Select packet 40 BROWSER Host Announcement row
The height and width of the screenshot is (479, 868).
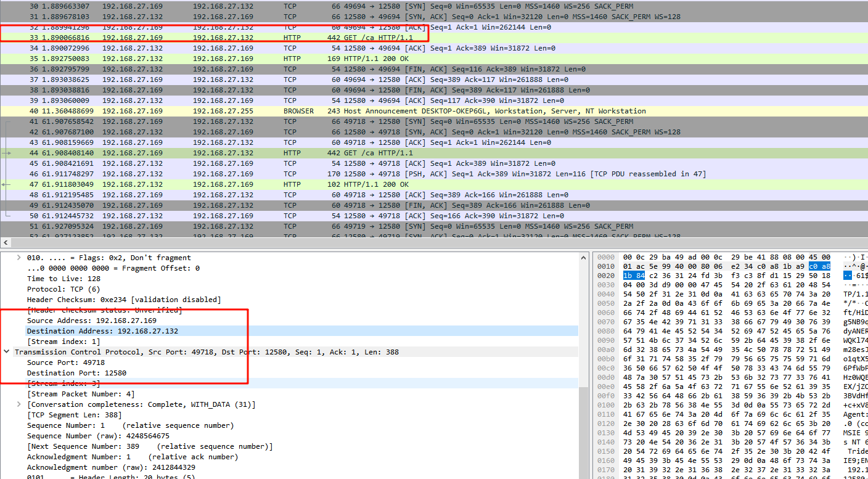point(434,111)
